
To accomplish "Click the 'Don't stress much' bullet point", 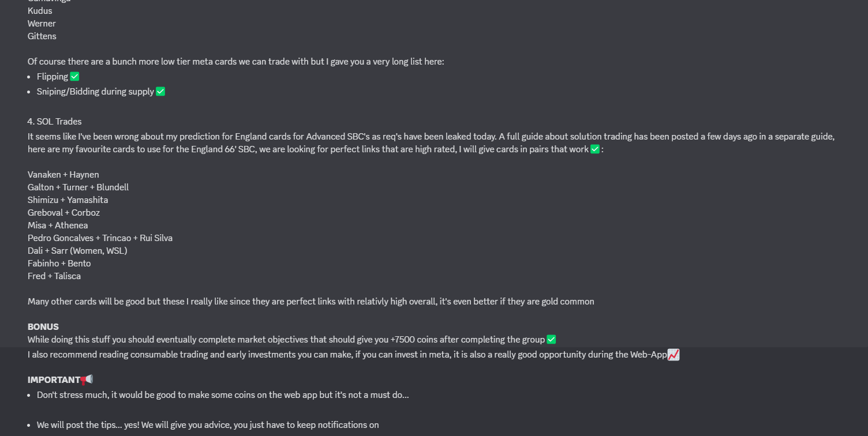I will point(223,394).
